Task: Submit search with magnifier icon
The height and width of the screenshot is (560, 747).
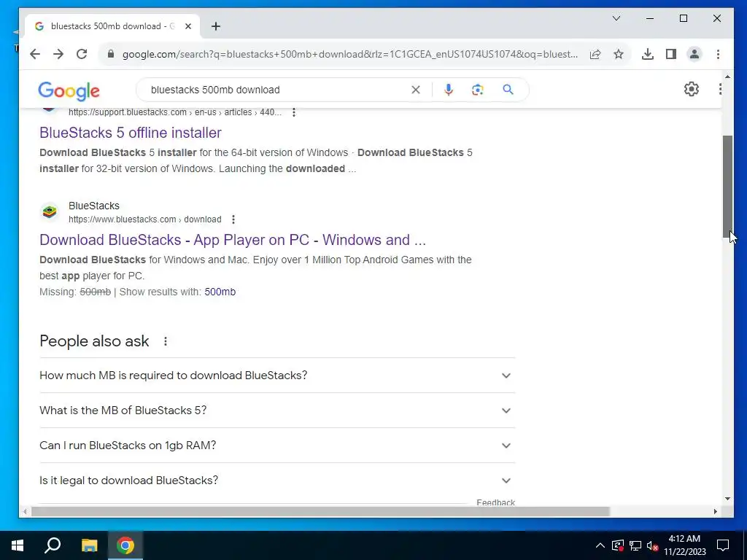Action: click(x=508, y=90)
